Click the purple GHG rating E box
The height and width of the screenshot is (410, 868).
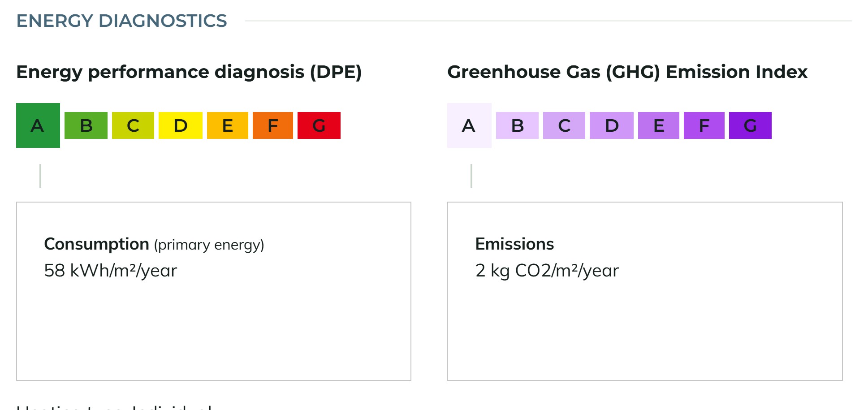[659, 125]
